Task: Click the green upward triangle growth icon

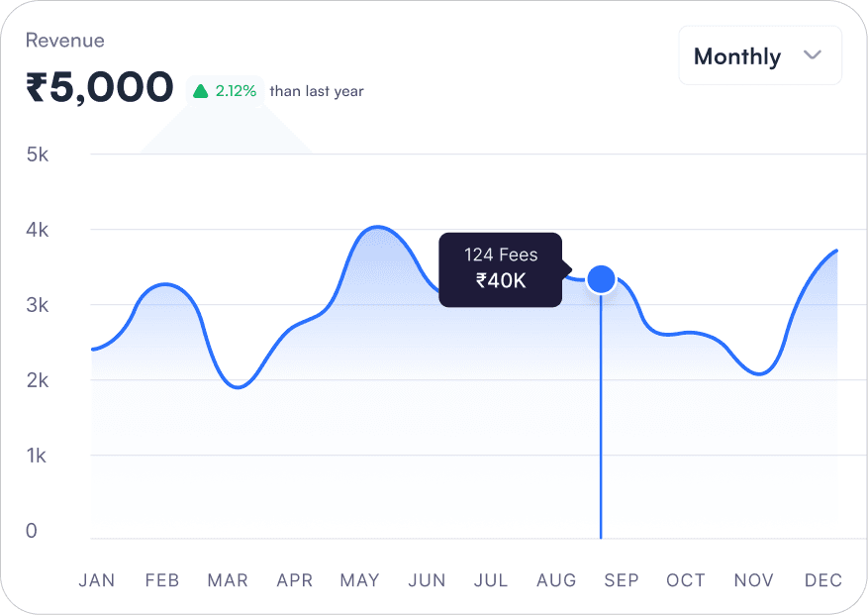Action: click(x=201, y=91)
